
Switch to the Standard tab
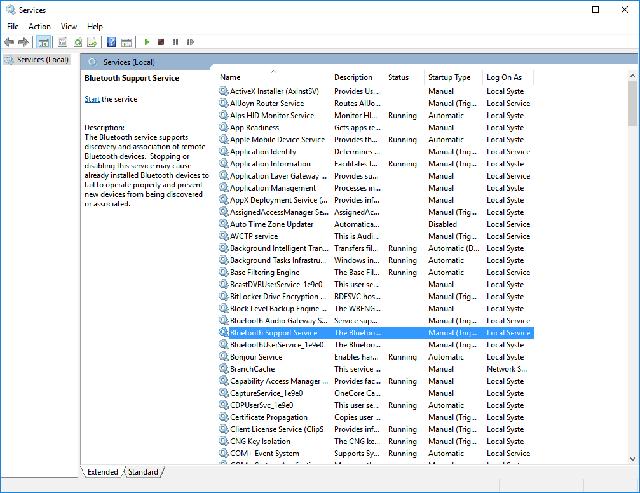pyautogui.click(x=143, y=472)
